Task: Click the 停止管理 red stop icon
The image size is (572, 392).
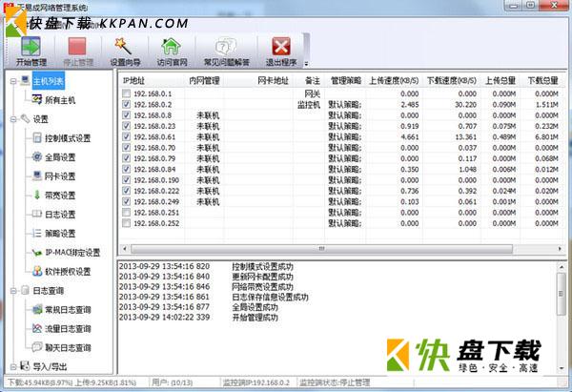Action: 77,47
